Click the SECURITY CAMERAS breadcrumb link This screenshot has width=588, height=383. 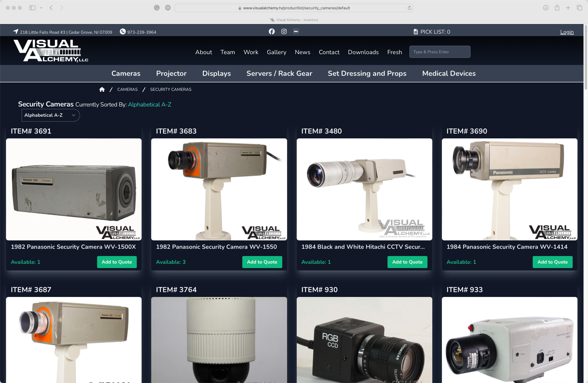click(171, 89)
